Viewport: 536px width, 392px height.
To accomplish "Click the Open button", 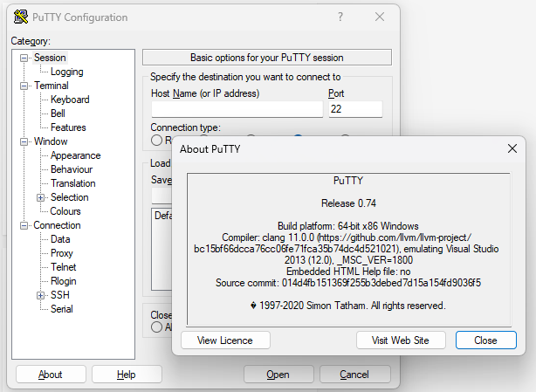I will tap(278, 375).
